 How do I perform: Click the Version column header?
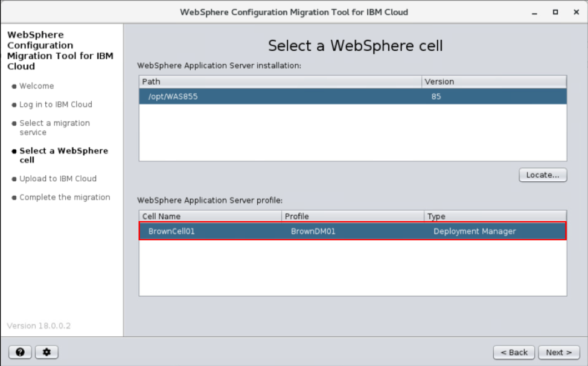pos(494,82)
